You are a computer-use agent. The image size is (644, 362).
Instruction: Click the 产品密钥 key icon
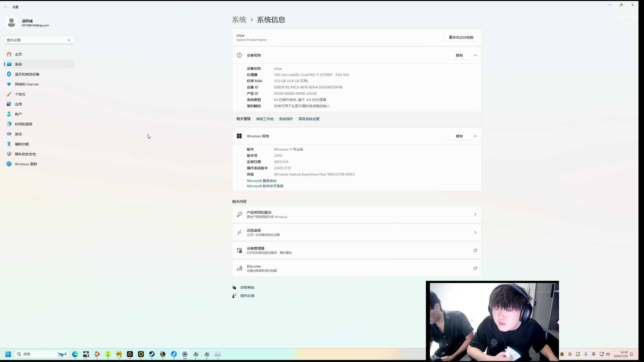tap(239, 214)
